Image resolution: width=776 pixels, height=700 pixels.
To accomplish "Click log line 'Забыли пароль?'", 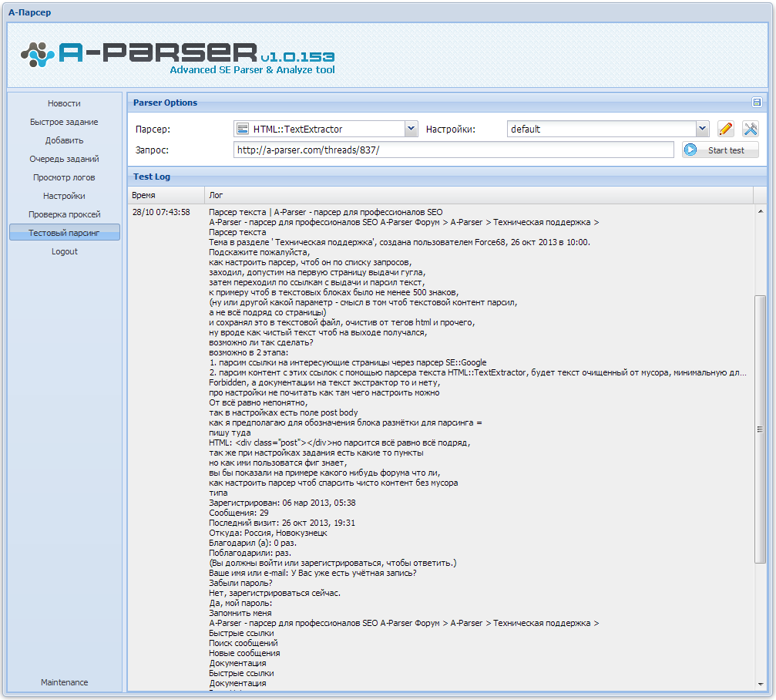I will (x=240, y=583).
